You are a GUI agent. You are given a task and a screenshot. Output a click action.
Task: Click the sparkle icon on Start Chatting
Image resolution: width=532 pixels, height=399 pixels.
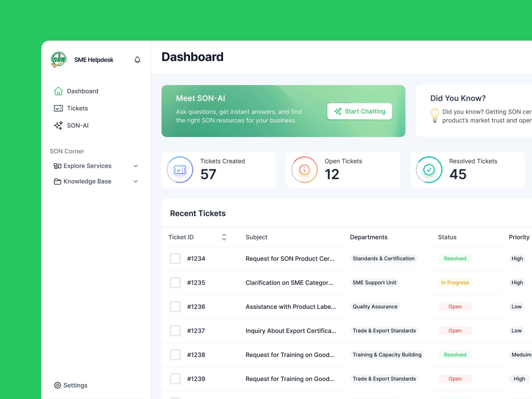click(x=338, y=111)
